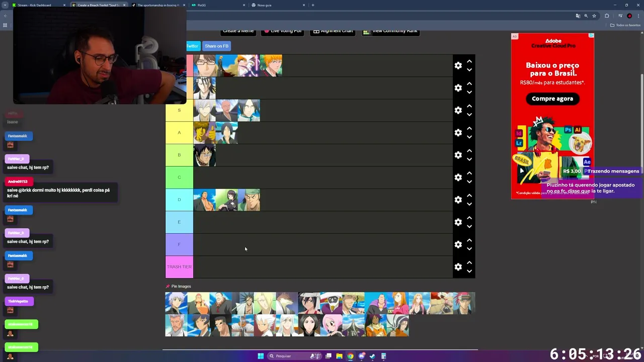This screenshot has width=644, height=362.
Task: Click the S tier yellow label
Action: (179, 110)
